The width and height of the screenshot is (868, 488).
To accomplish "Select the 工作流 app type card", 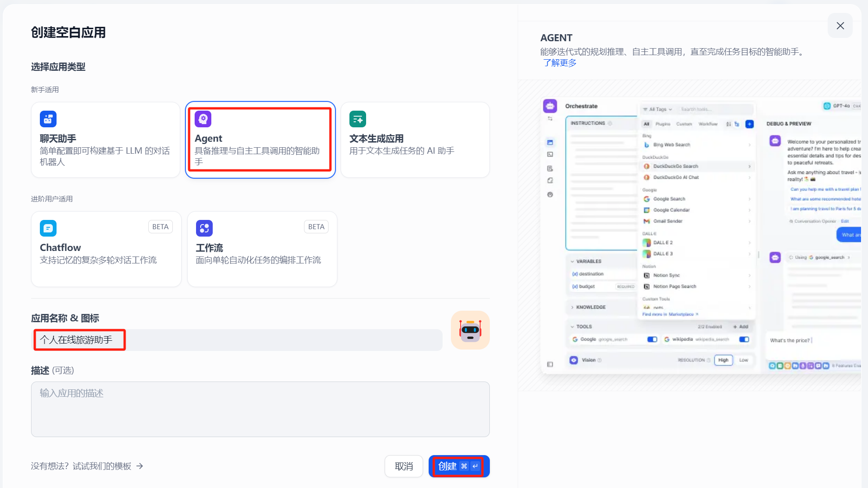I will pyautogui.click(x=262, y=249).
